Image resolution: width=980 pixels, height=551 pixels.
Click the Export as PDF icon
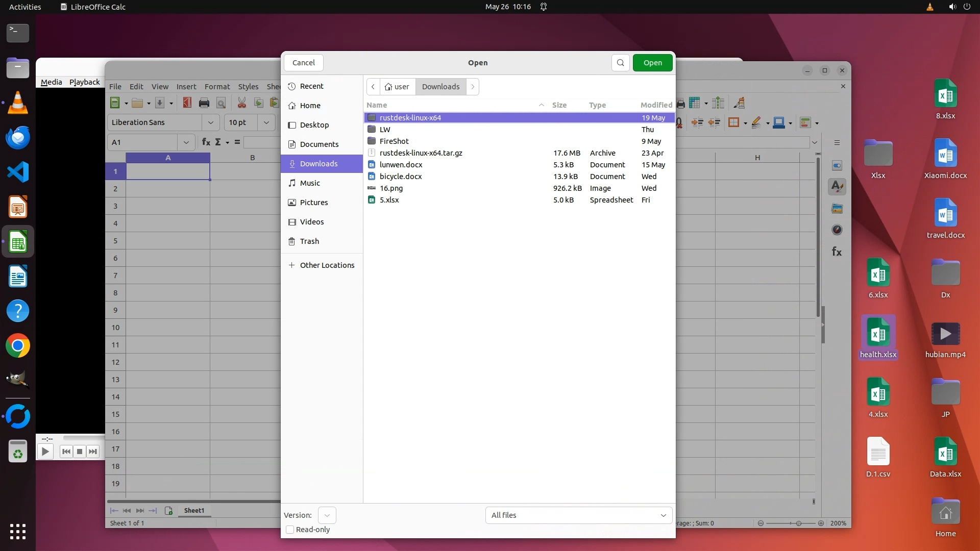[x=187, y=103]
